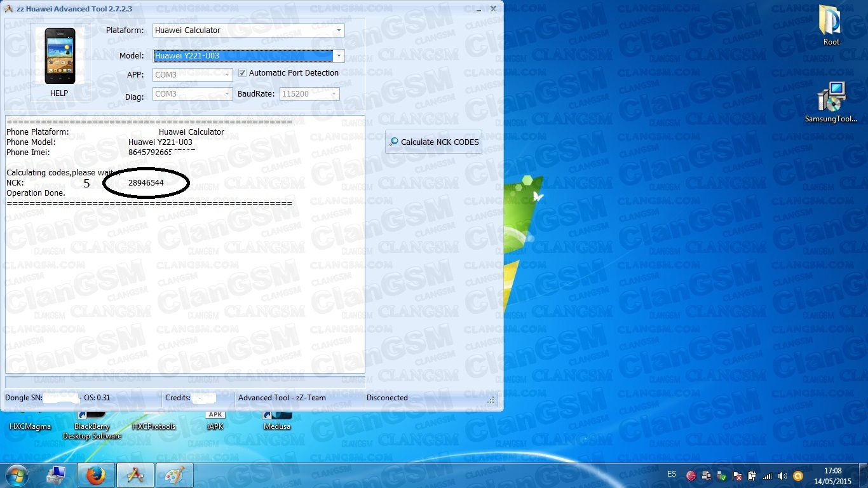
Task: Click the progress bar below the log
Action: click(185, 381)
